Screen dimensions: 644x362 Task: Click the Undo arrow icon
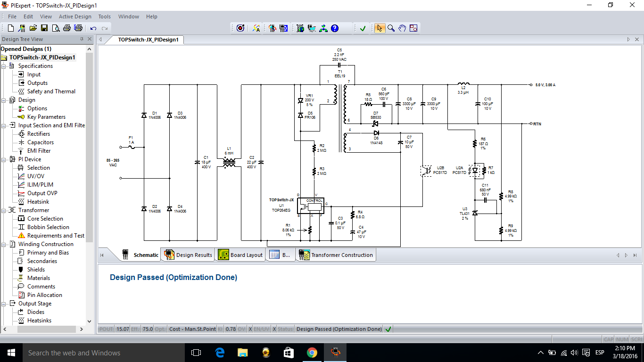(x=93, y=28)
